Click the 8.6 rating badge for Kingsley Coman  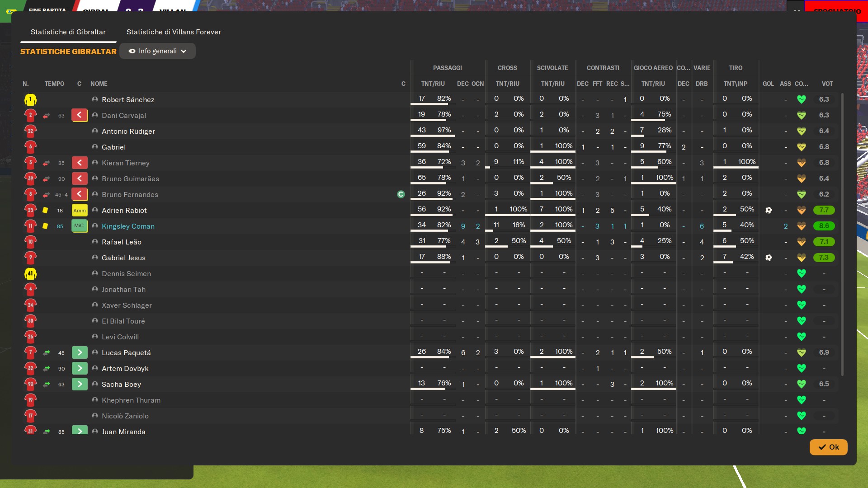coord(824,226)
